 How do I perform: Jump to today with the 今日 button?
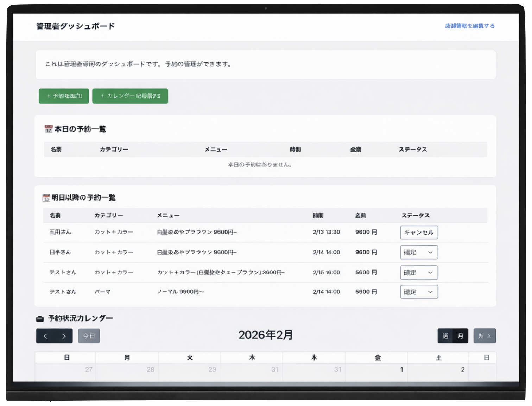point(89,336)
